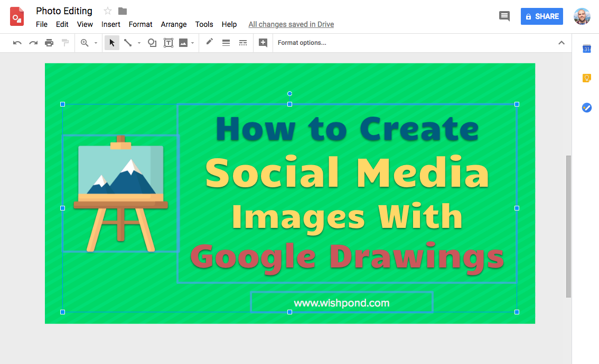The height and width of the screenshot is (364, 599).
Task: Print the drawing with printer icon
Action: (49, 43)
